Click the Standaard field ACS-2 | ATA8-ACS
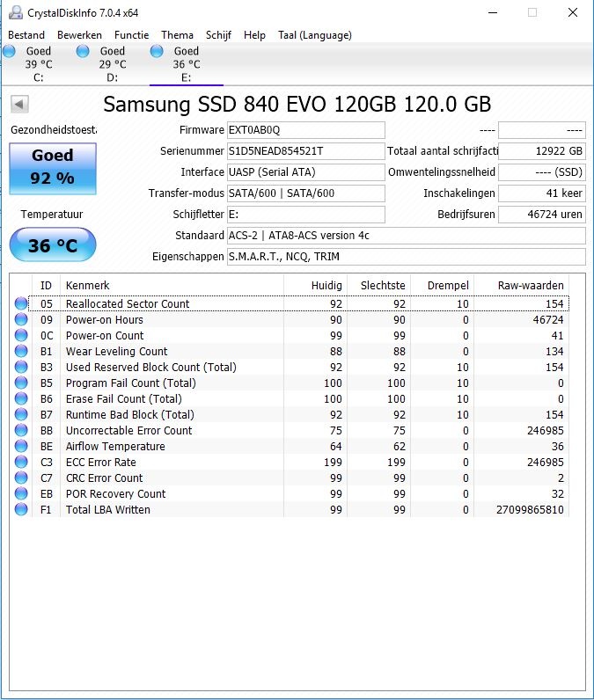594x700 pixels. 407,236
